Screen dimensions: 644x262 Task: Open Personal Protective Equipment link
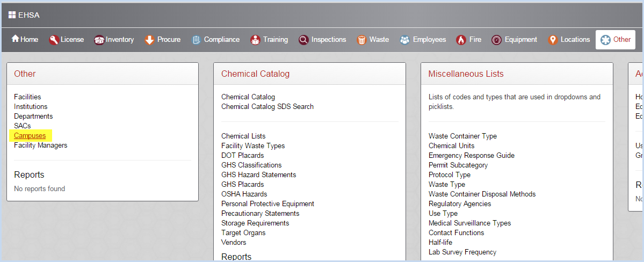coord(268,203)
